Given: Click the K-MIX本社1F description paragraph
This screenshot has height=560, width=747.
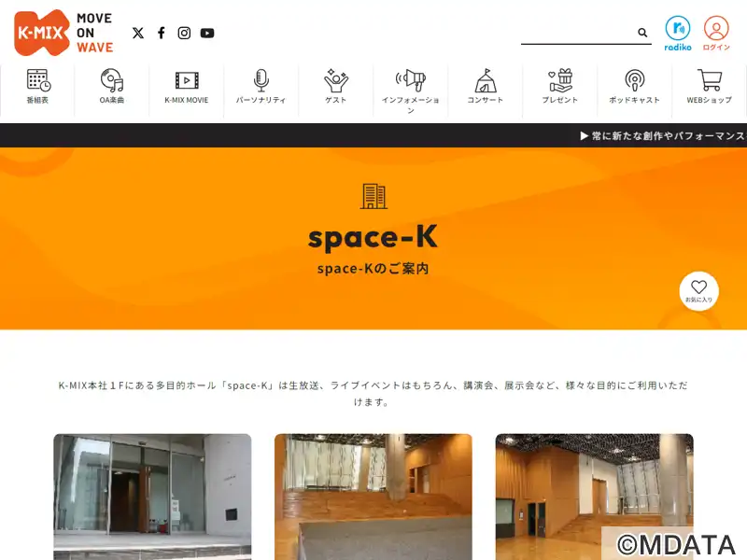Looking at the screenshot, I should click(x=373, y=393).
